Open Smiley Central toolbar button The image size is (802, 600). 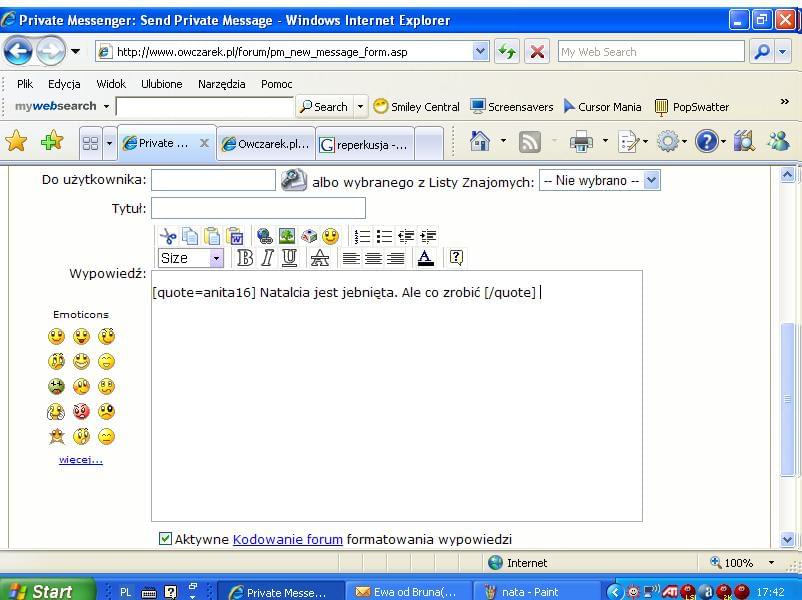click(416, 107)
